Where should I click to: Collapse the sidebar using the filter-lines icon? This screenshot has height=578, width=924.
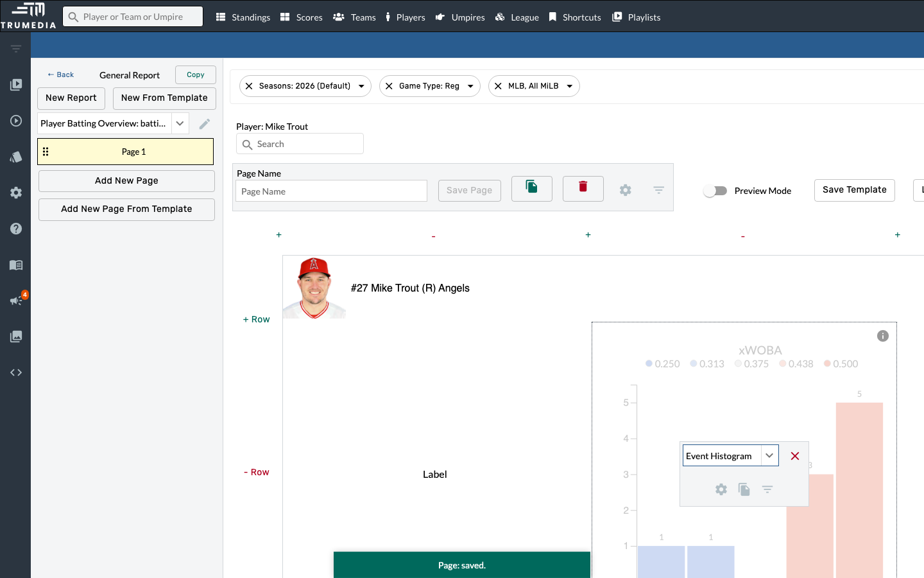(16, 49)
